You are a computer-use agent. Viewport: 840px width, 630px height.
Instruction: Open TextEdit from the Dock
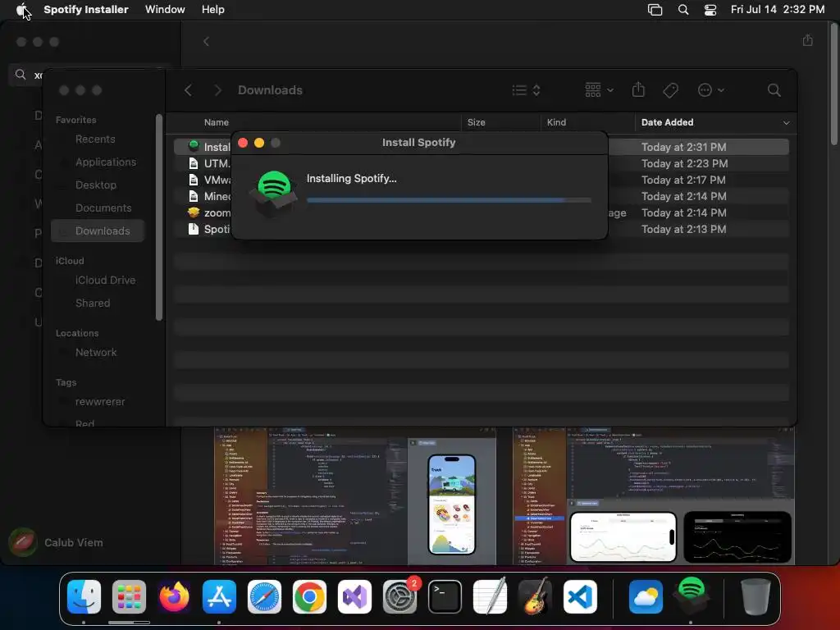[x=491, y=596]
